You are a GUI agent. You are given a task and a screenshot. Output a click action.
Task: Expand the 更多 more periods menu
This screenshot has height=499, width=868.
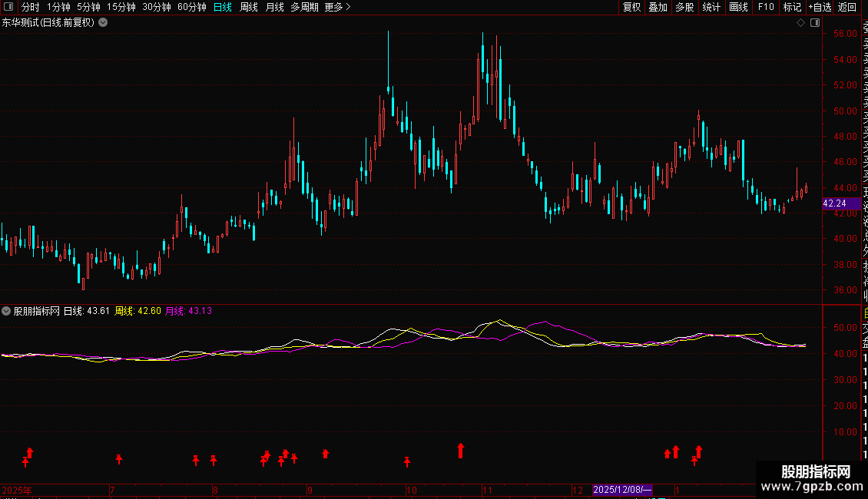click(x=337, y=7)
